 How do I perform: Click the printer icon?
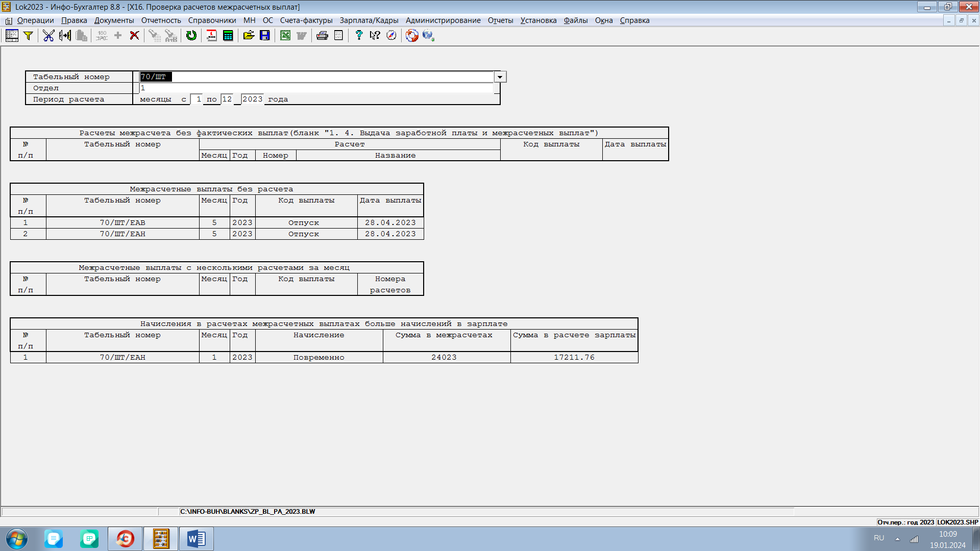coord(322,36)
